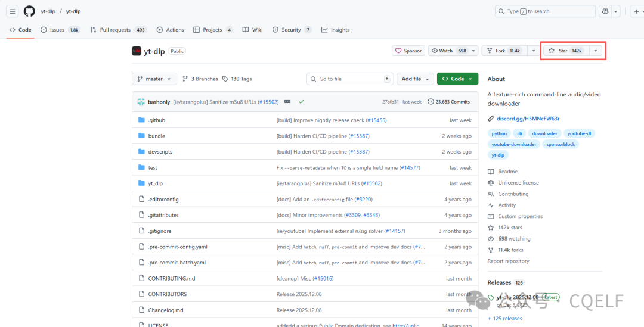The height and width of the screenshot is (327, 644).
Task: Open the green Code dropdown
Action: pos(457,79)
